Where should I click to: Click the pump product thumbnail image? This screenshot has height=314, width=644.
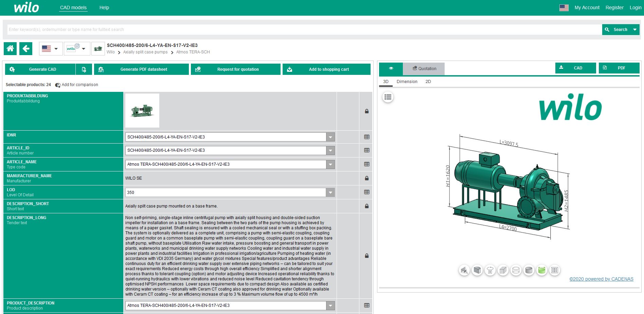click(142, 111)
